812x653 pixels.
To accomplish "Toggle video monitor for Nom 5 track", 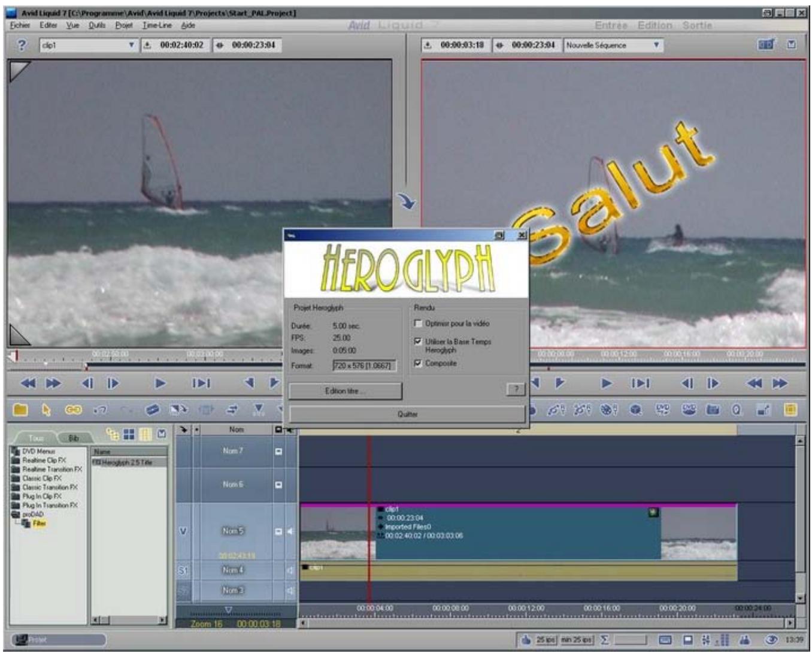I will [278, 531].
